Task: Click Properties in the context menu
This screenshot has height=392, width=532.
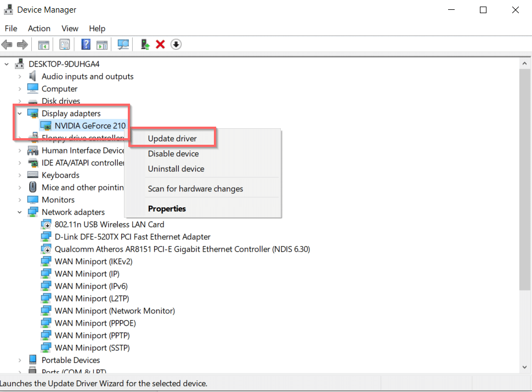Action: coord(167,208)
